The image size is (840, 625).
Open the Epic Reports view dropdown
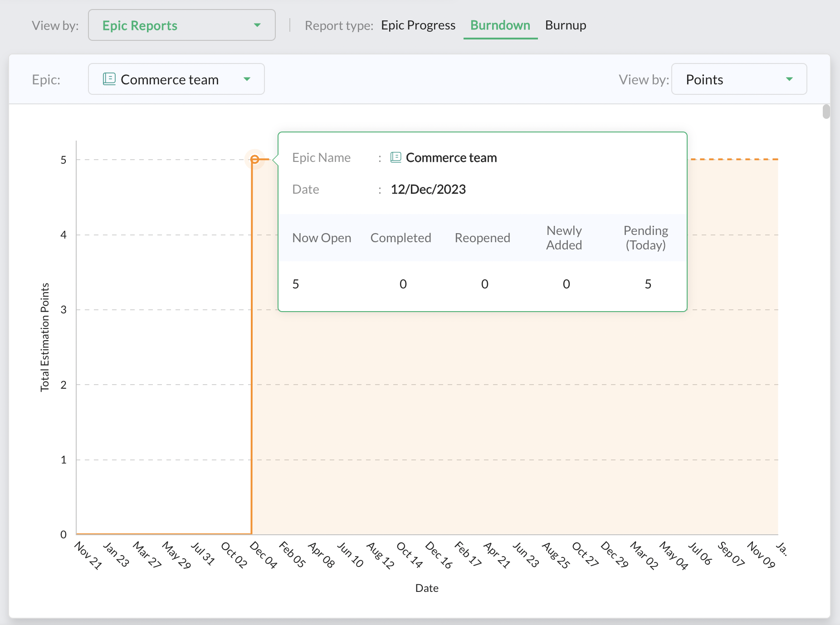(x=181, y=25)
